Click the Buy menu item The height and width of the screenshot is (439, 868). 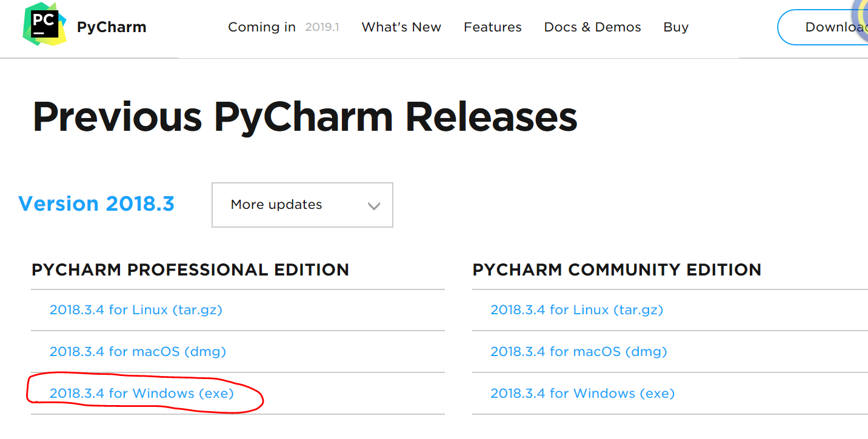click(675, 27)
